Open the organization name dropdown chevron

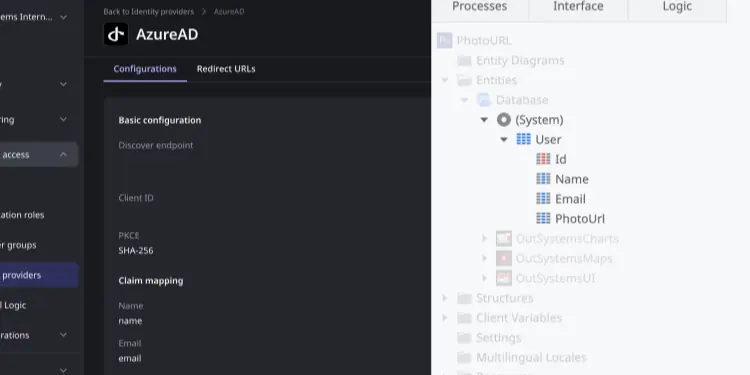63,17
